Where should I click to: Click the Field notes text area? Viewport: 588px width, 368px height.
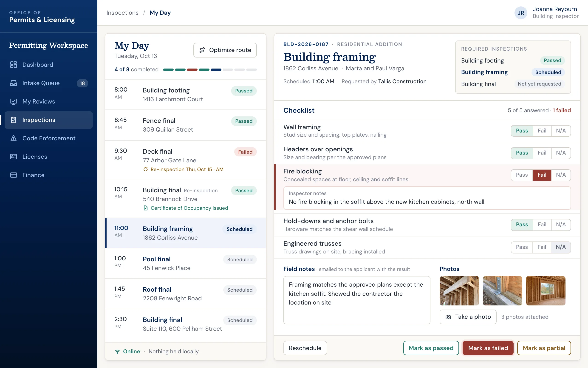357,300
